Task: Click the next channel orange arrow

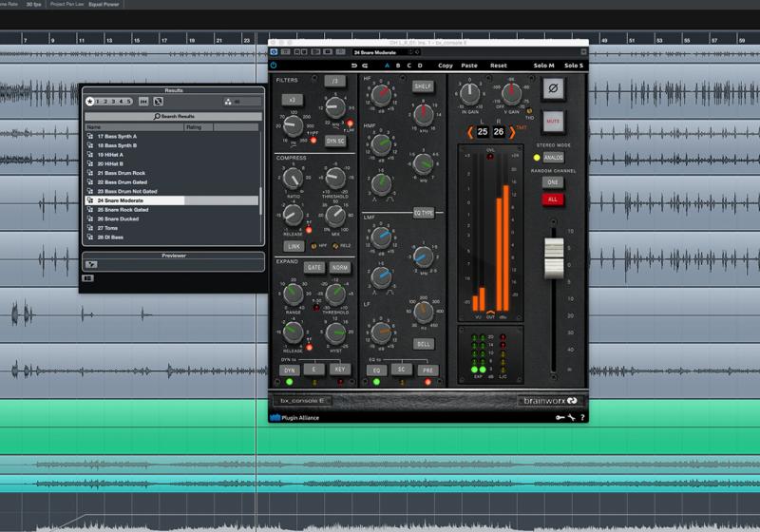Action: [x=512, y=132]
